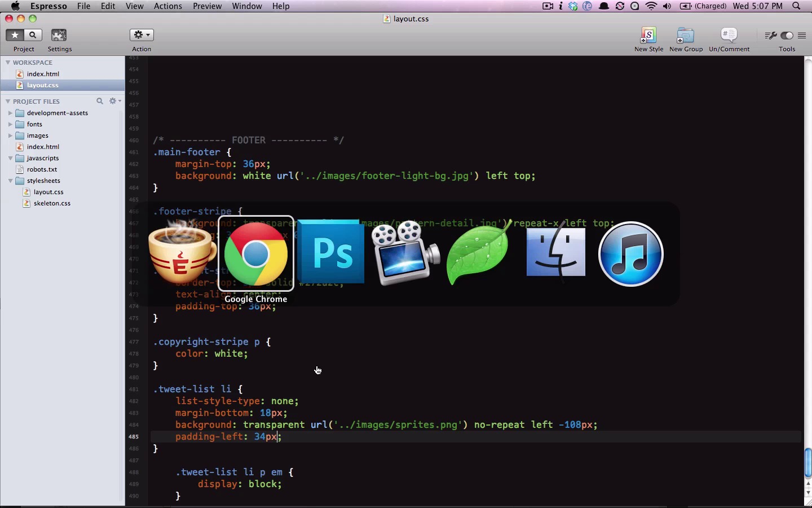Click the battery Charged status icon
812x508 pixels.
point(703,6)
